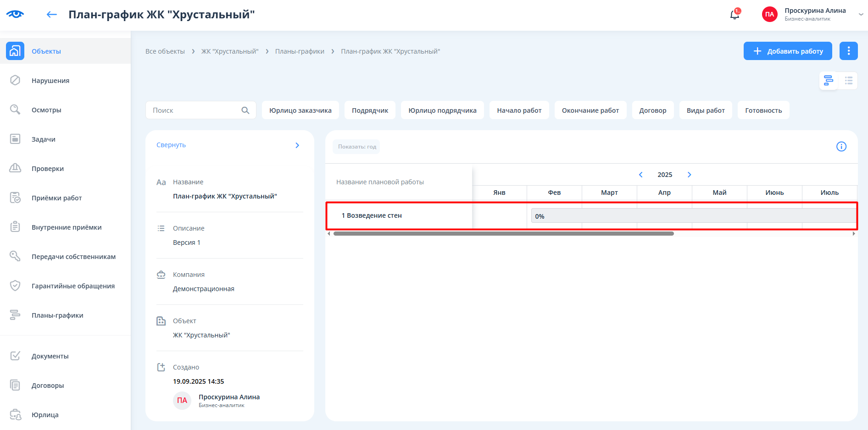Viewport: 868px width, 430px height.
Task: Click the Добавить работу button
Action: [787, 51]
